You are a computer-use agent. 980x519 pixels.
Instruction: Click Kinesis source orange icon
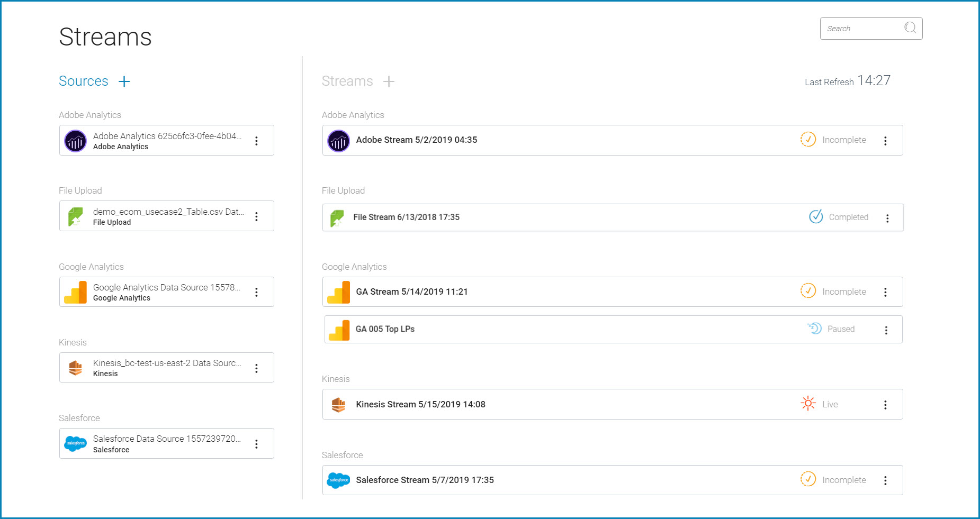click(75, 368)
